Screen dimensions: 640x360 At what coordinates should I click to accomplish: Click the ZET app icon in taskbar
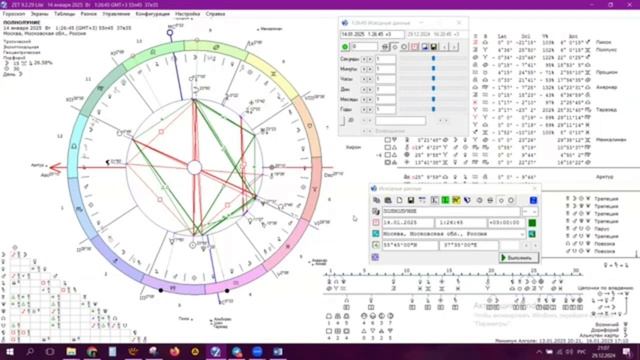(x=216, y=351)
